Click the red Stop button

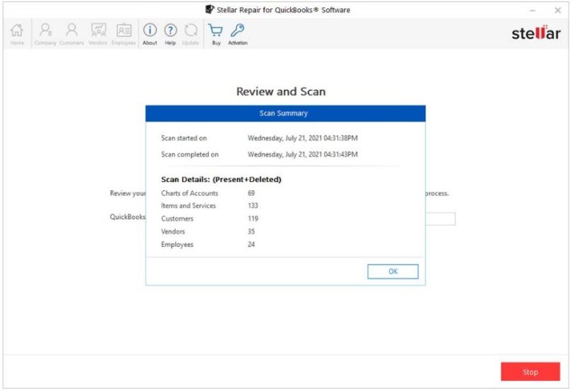tap(531, 371)
